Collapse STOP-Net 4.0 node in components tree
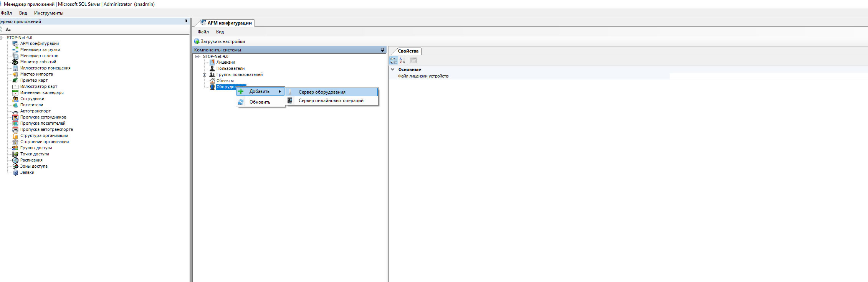 [197, 56]
